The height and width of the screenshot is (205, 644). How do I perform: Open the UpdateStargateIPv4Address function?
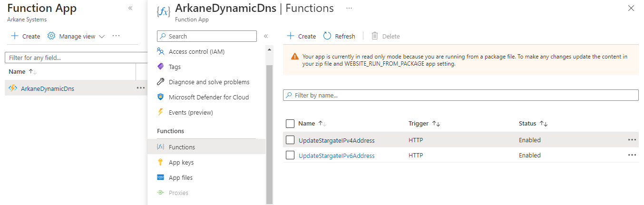(337, 140)
